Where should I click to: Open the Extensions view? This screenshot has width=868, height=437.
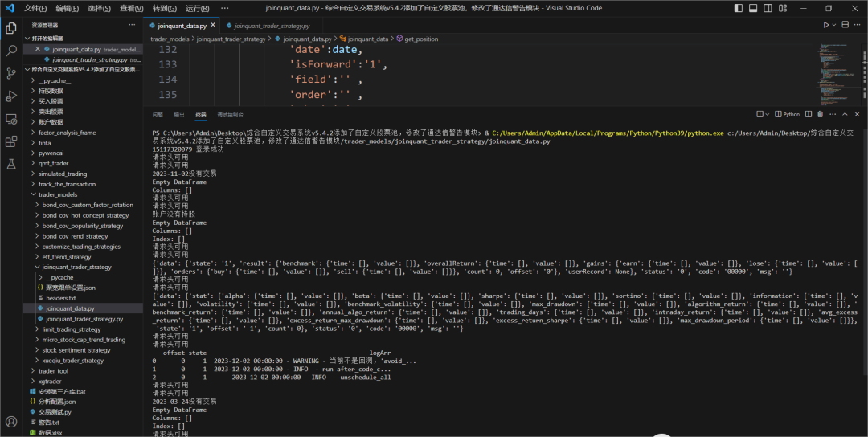pyautogui.click(x=11, y=141)
